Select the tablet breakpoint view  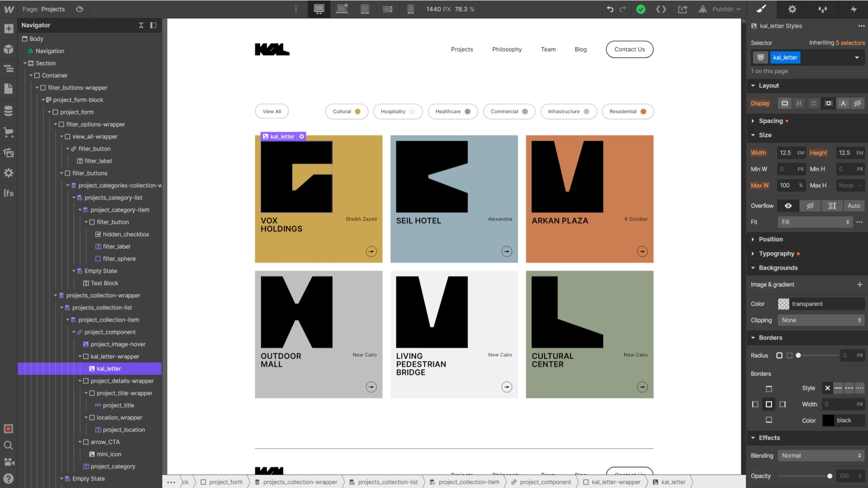(x=365, y=9)
